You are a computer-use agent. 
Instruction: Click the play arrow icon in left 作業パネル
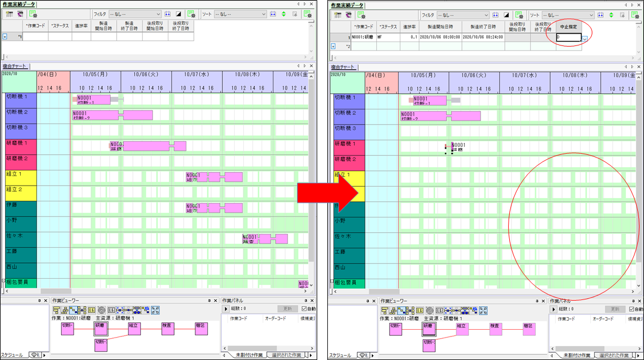click(226, 309)
